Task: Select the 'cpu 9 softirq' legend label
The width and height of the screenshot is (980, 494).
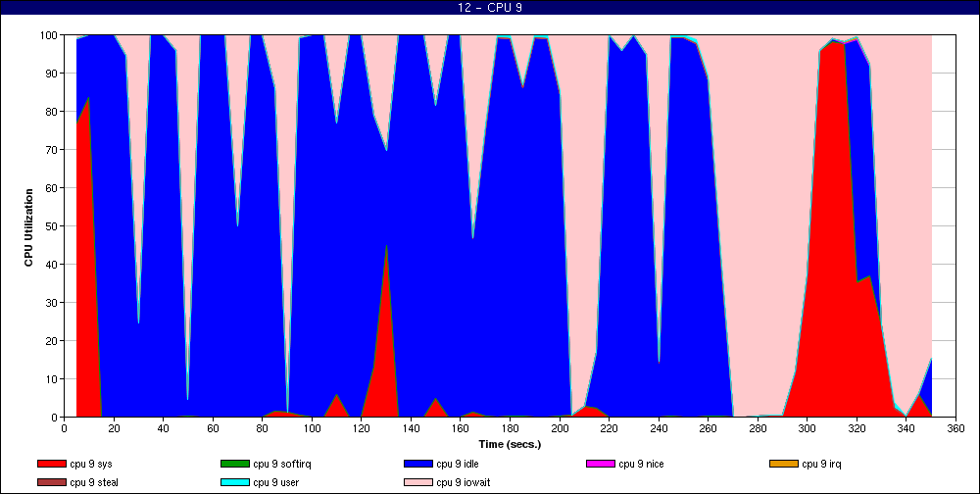Action: point(282,464)
